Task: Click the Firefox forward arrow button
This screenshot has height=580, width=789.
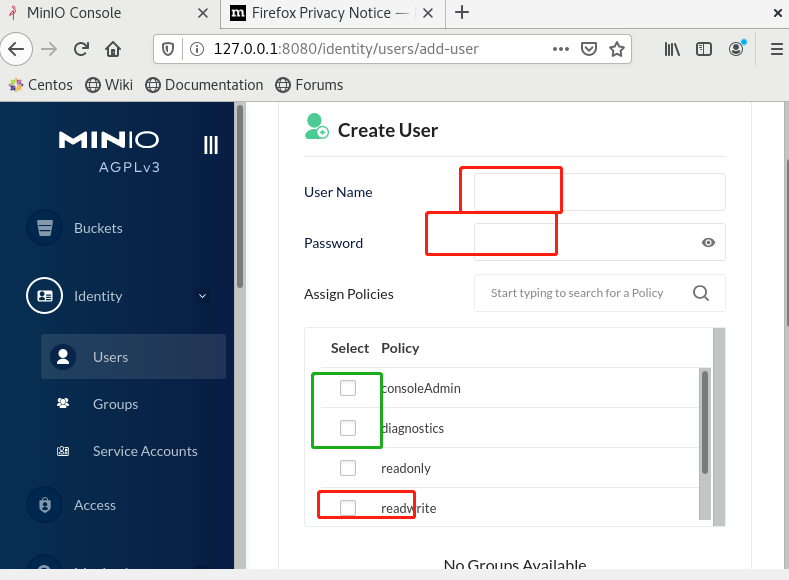Action: point(49,49)
